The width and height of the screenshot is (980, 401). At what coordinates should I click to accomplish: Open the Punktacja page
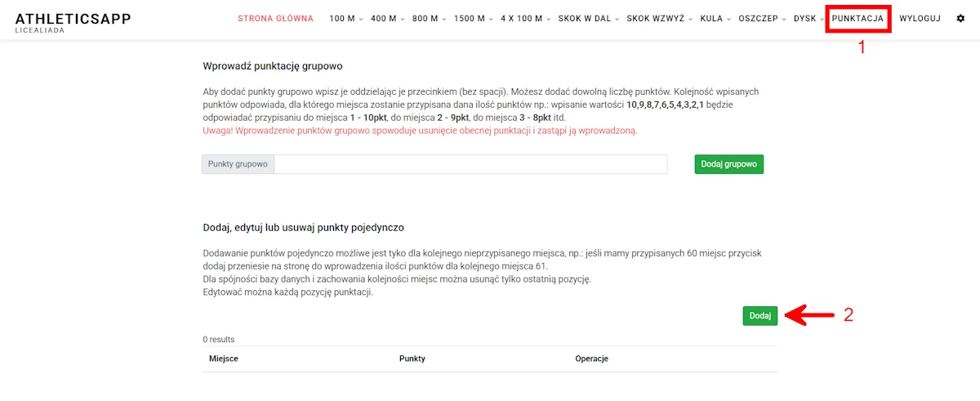(857, 19)
